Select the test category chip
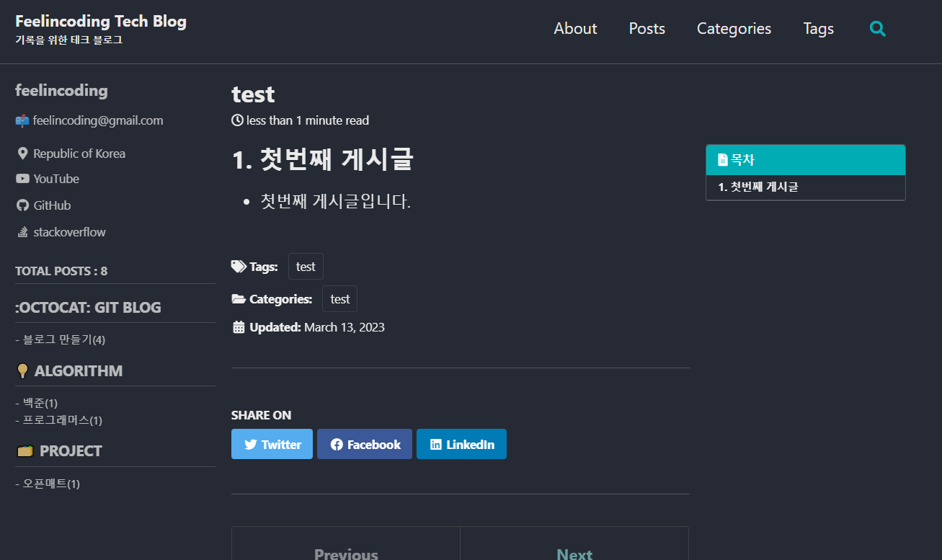 pyautogui.click(x=339, y=299)
